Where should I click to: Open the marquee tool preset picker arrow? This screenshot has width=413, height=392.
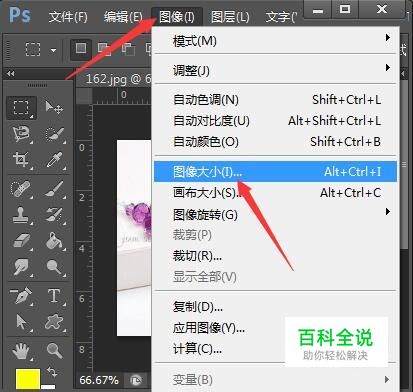click(x=53, y=50)
